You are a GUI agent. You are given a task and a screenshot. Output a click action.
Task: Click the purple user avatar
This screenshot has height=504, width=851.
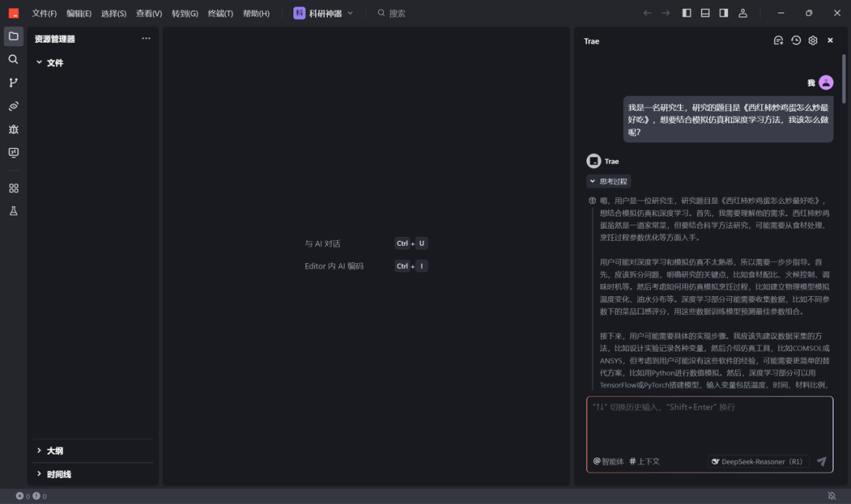coord(826,83)
